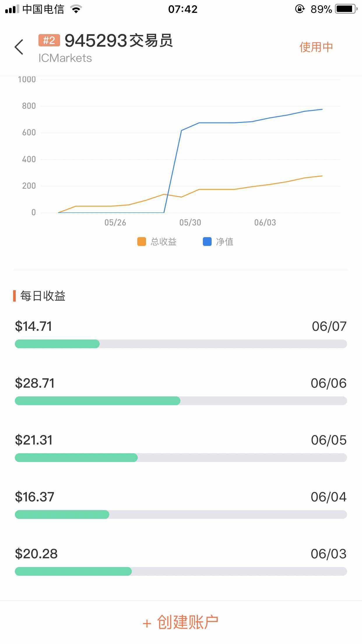Image resolution: width=362 pixels, height=644 pixels.
Task: Tap the 06/07 profit progress bar
Action: point(181,344)
